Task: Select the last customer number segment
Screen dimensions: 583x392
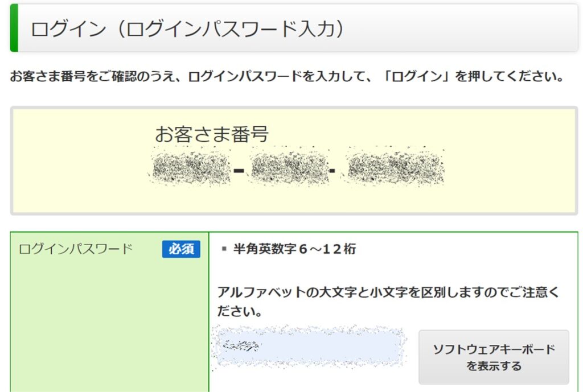Action: pyautogui.click(x=393, y=170)
